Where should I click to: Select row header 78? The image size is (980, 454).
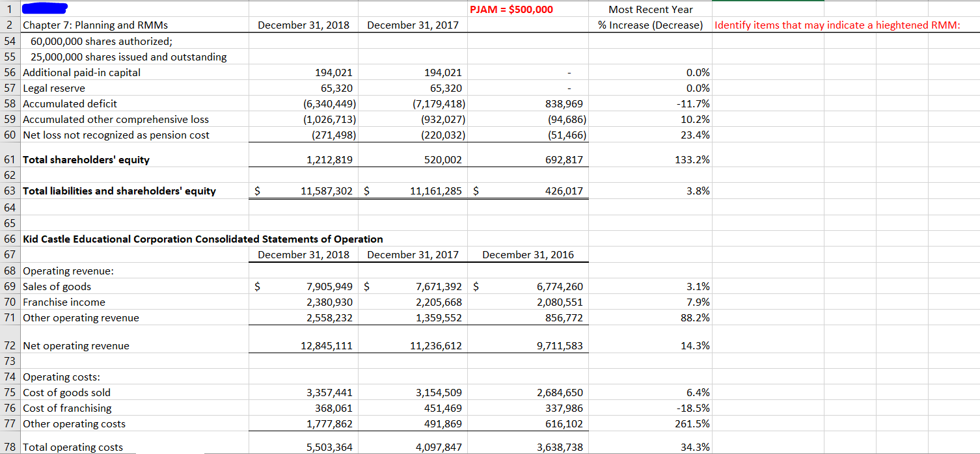click(10, 447)
